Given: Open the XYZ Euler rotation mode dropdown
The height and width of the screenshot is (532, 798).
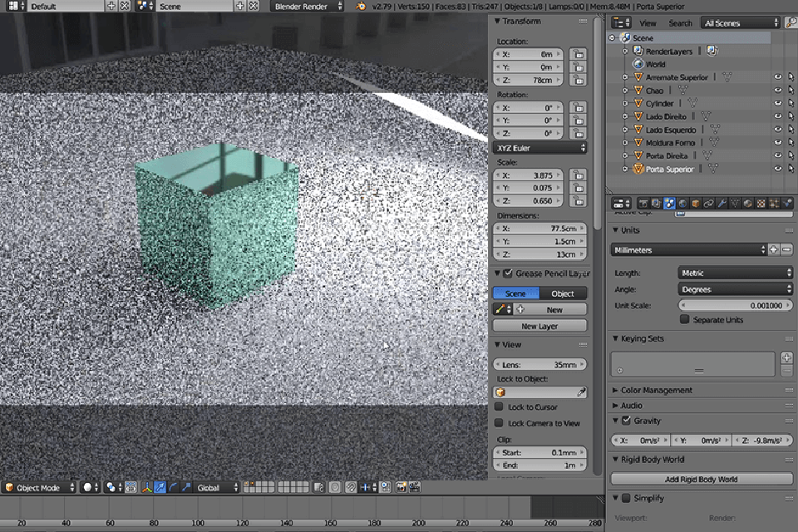Looking at the screenshot, I should point(539,148).
